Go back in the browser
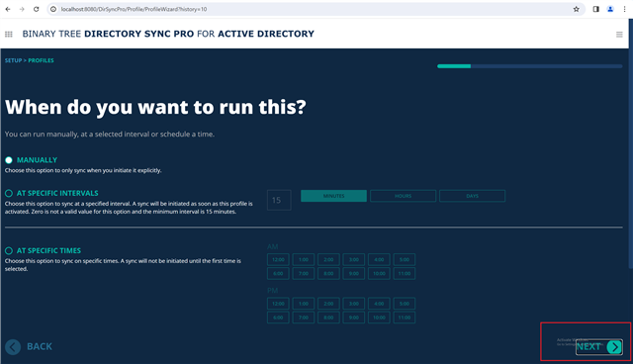This screenshot has height=364, width=633. tap(8, 9)
